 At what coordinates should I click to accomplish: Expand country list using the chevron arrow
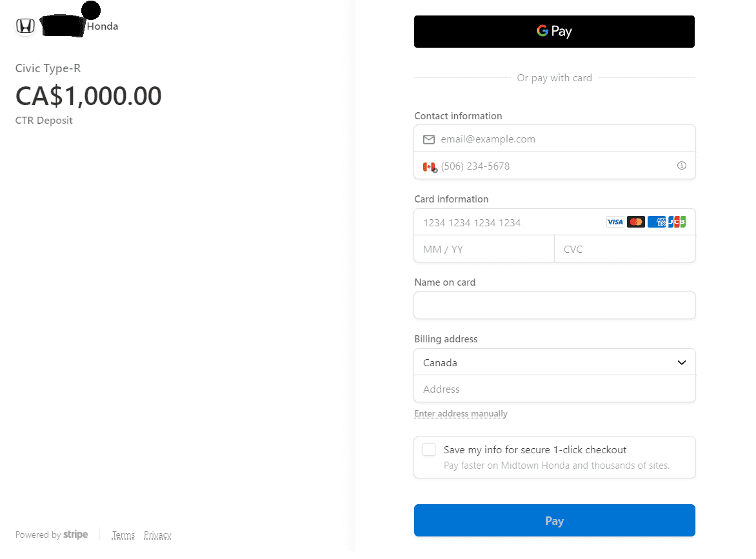tap(682, 362)
